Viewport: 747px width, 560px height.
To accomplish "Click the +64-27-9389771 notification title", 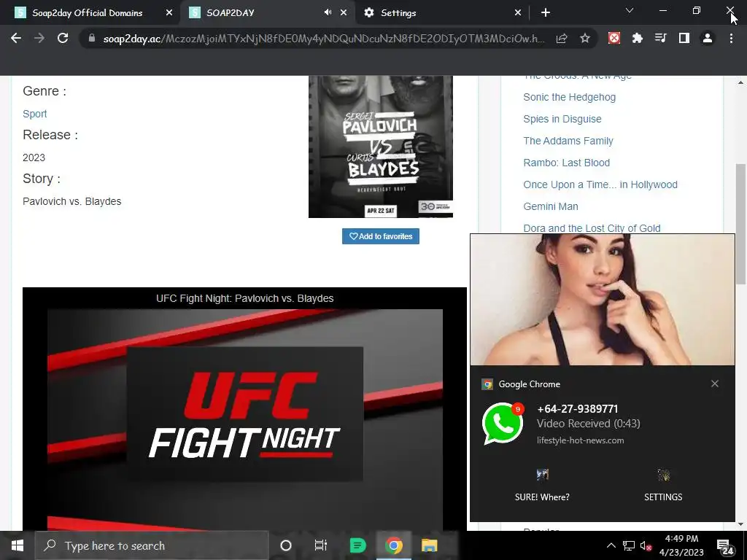I will tap(578, 409).
